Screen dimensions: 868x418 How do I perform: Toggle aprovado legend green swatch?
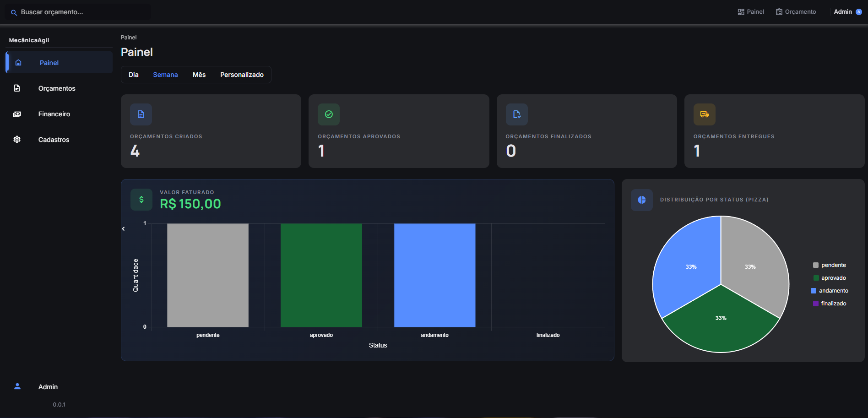click(x=816, y=278)
